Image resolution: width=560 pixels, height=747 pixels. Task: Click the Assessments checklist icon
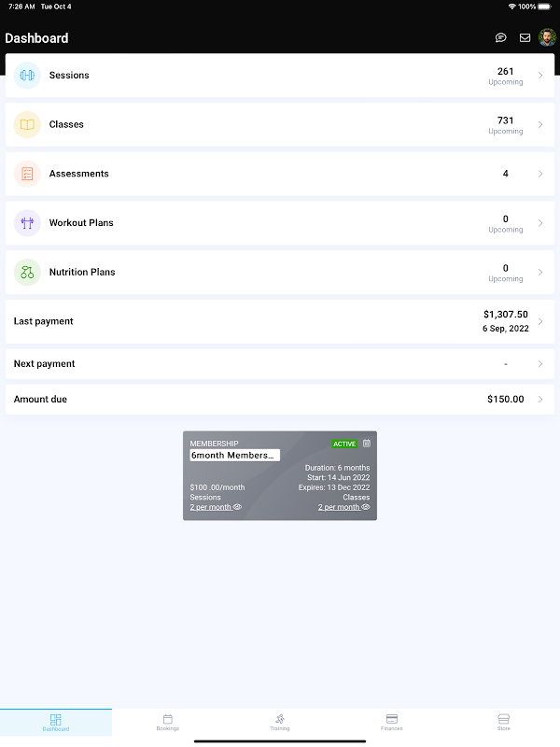27,174
